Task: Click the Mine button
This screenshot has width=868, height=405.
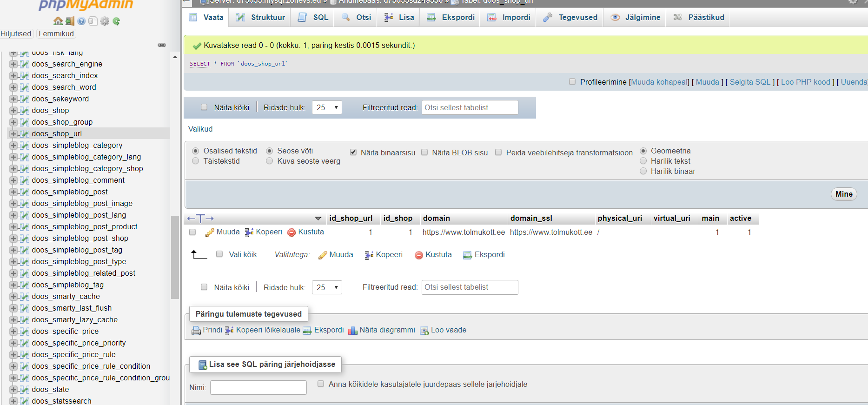Action: coord(844,194)
